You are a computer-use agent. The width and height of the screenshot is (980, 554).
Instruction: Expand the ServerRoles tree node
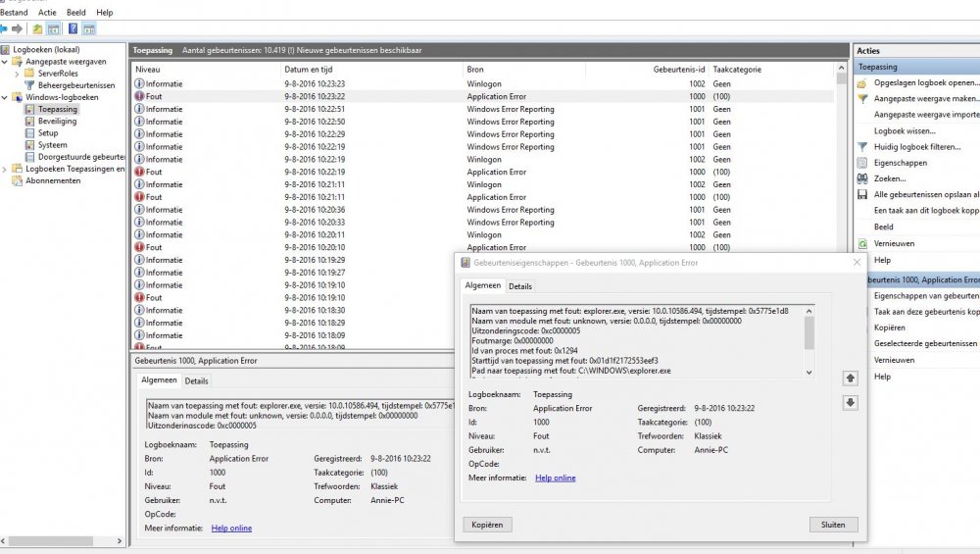tap(18, 74)
